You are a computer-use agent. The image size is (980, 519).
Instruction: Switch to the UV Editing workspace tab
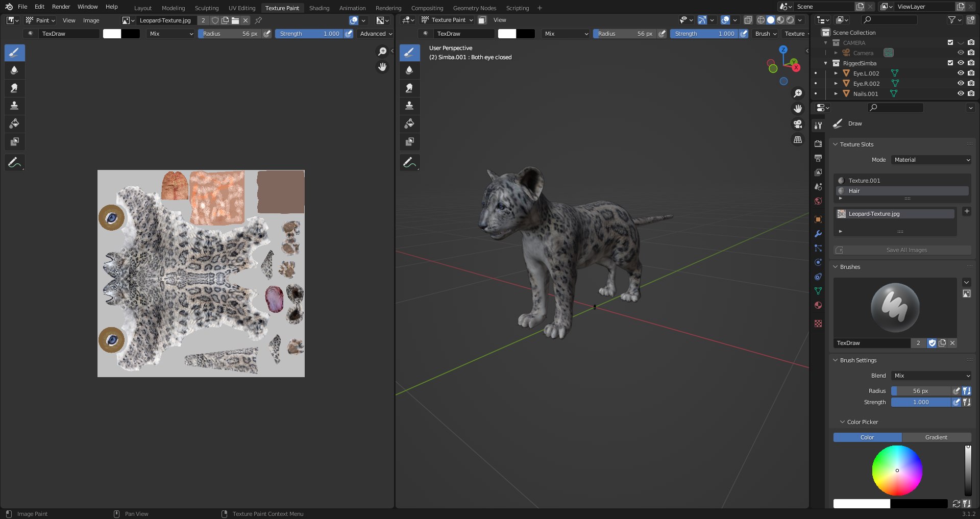pyautogui.click(x=242, y=8)
